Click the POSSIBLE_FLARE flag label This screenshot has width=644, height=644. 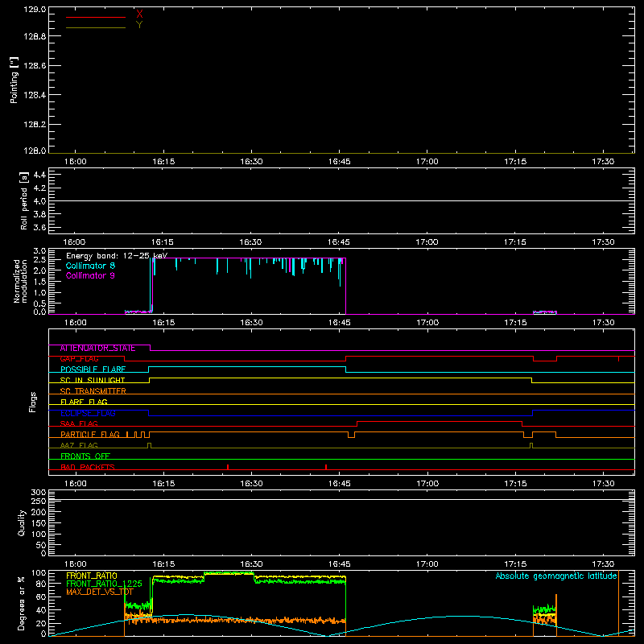pyautogui.click(x=93, y=369)
